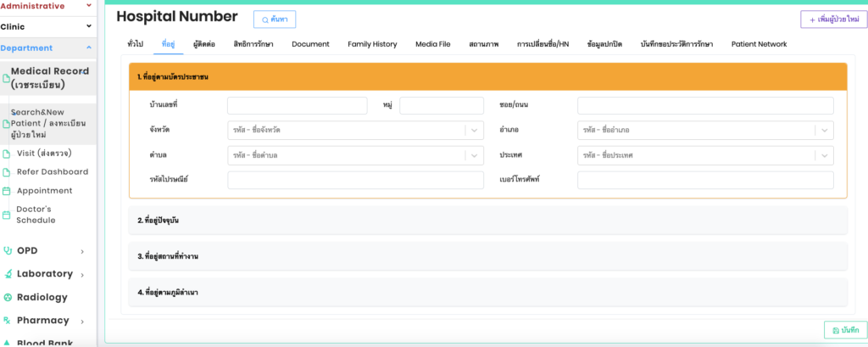Click the Visit (ส่งตรวจ) document icon
This screenshot has height=347, width=868.
[8, 154]
